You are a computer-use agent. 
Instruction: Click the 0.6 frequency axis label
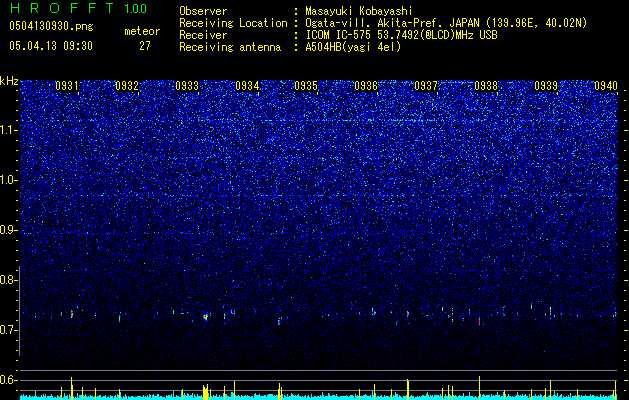pos(9,380)
